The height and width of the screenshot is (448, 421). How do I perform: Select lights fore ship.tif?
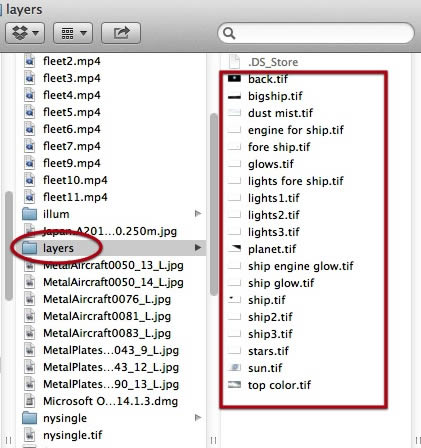296,181
